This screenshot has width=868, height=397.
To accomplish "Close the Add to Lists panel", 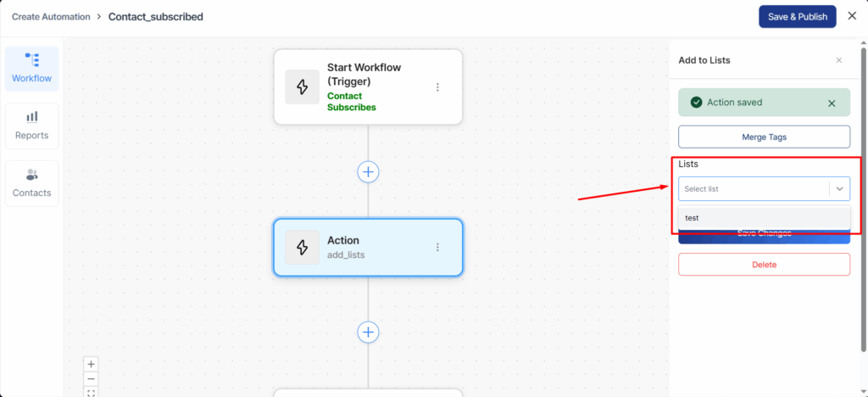I will point(839,60).
